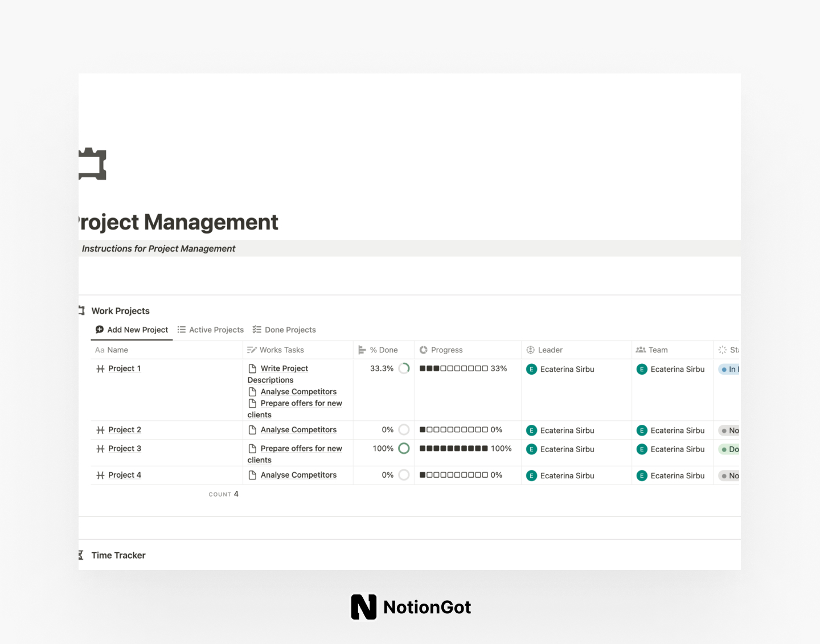Click the file icon beside Write Project Descriptions

(x=253, y=368)
